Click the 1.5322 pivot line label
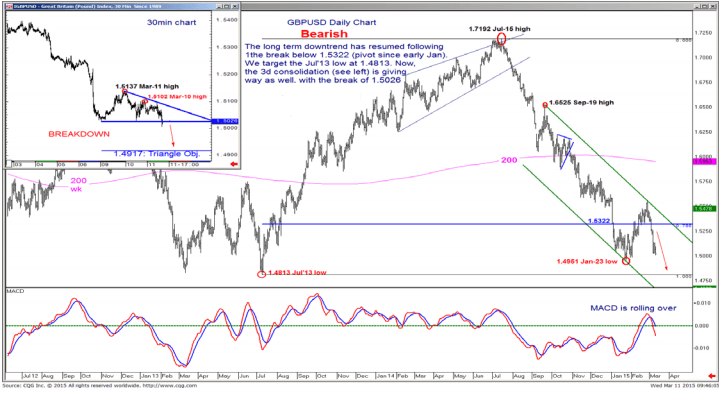The height and width of the screenshot is (394, 726). tap(599, 221)
